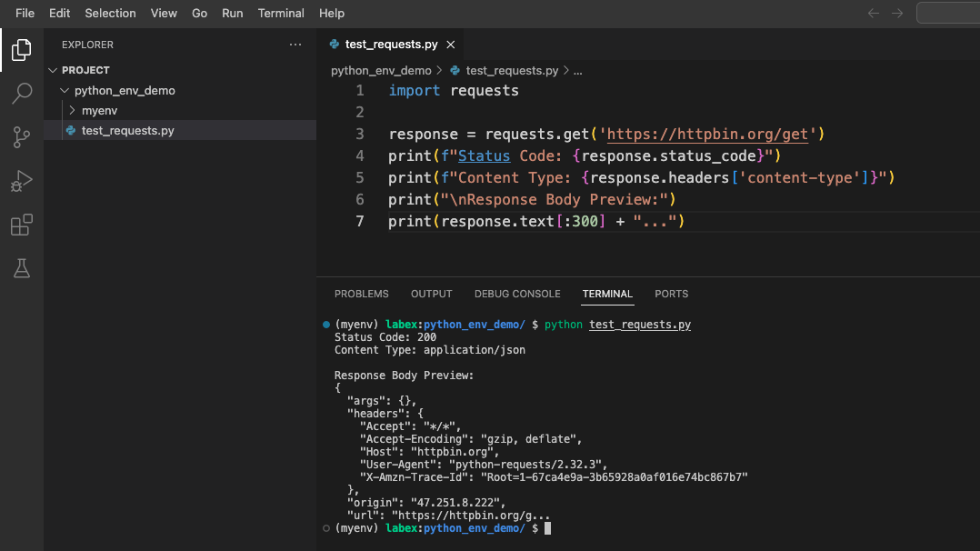
Task: Click the terminal input cursor prompt
Action: click(547, 528)
